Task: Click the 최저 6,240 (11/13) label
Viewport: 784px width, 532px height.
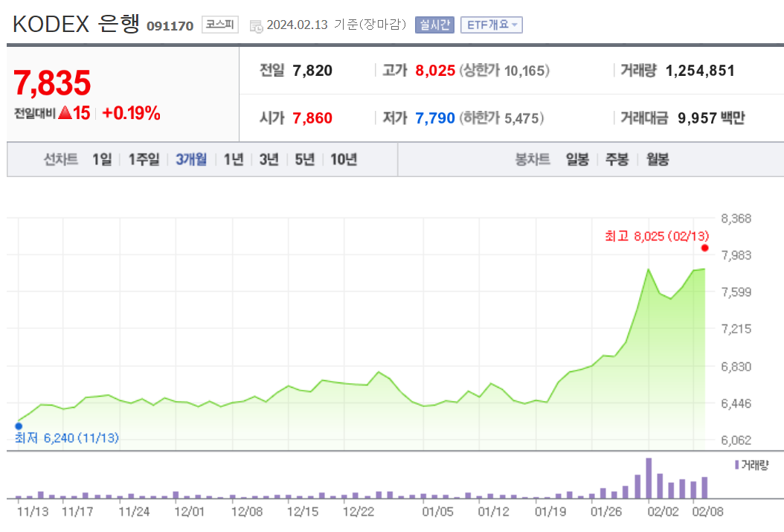Action: click(67, 438)
